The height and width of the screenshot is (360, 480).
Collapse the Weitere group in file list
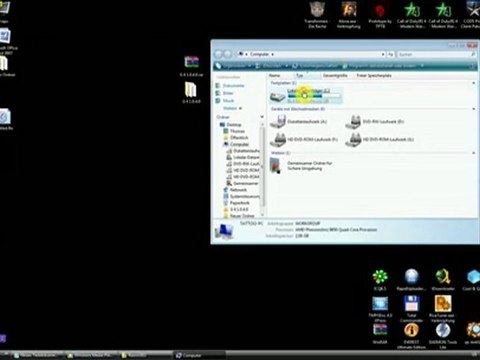click(x=474, y=153)
